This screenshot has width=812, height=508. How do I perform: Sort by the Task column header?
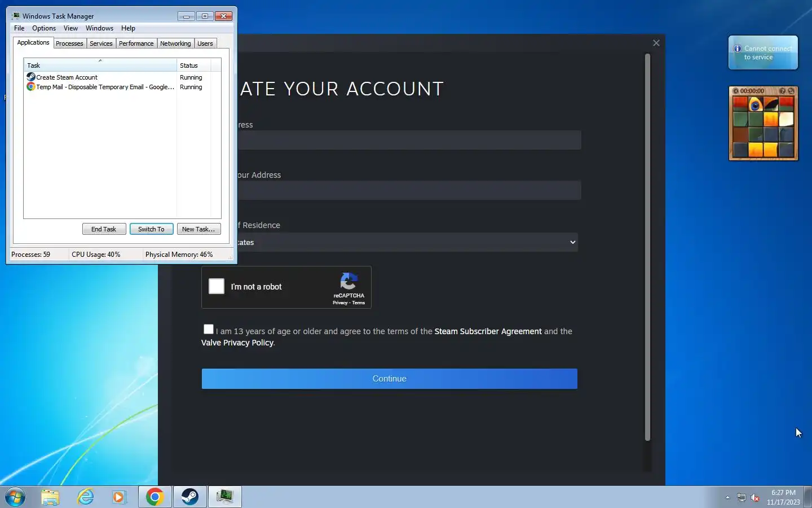coord(100,65)
